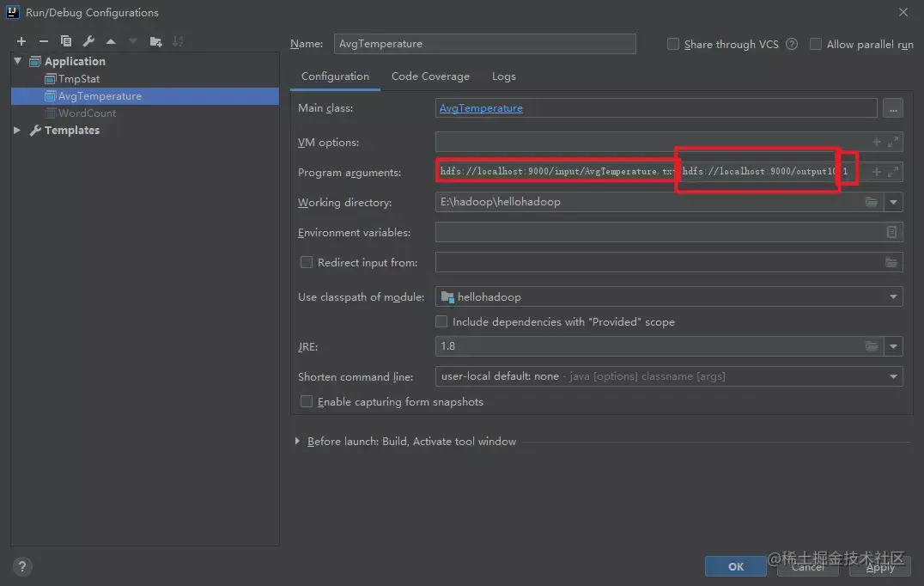Open the wrench icon to edit templates

pyautogui.click(x=88, y=41)
